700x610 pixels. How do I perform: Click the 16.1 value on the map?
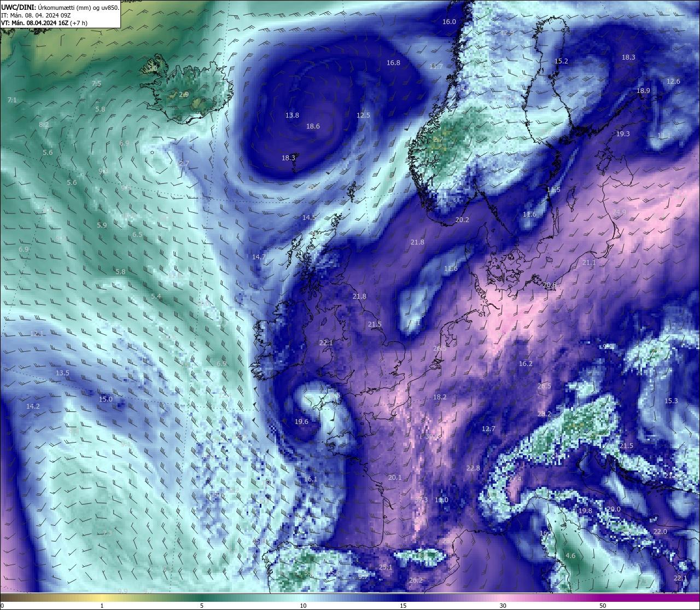pyautogui.click(x=311, y=479)
